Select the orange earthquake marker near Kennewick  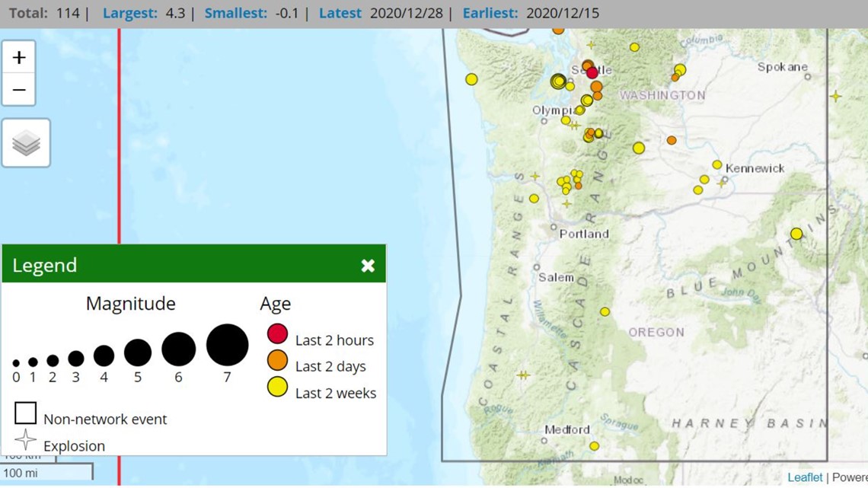[671, 139]
